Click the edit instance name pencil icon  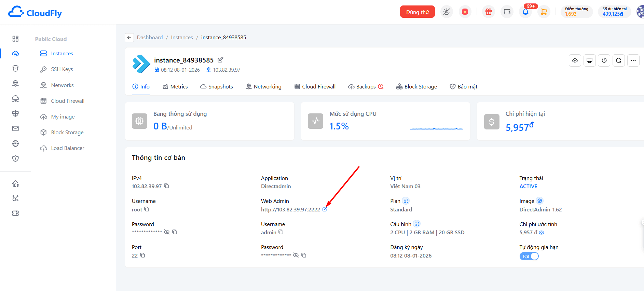(x=220, y=60)
